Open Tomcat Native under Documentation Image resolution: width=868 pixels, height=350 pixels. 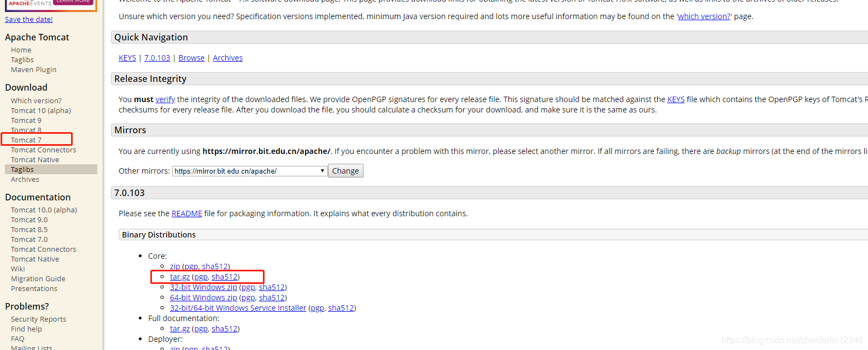35,259
